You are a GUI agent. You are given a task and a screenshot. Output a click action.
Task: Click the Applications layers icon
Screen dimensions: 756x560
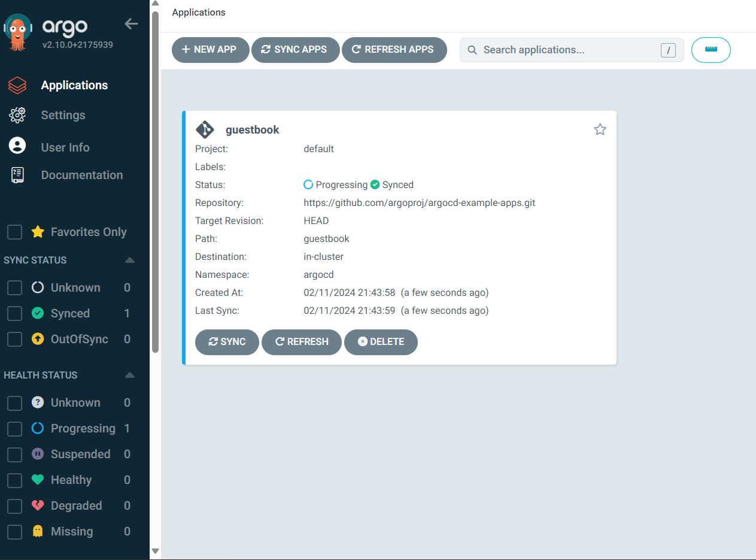point(17,85)
